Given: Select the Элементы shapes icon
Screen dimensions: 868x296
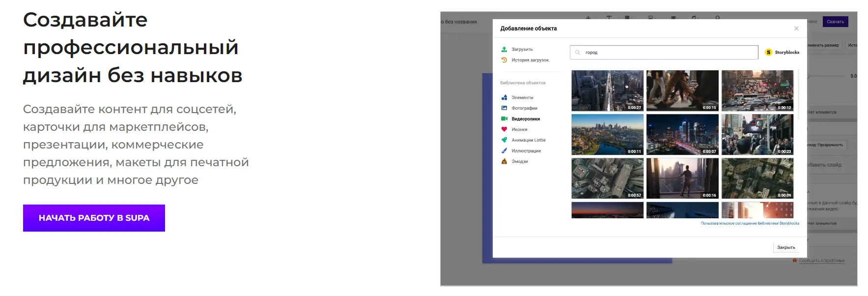Looking at the screenshot, I should coord(504,97).
